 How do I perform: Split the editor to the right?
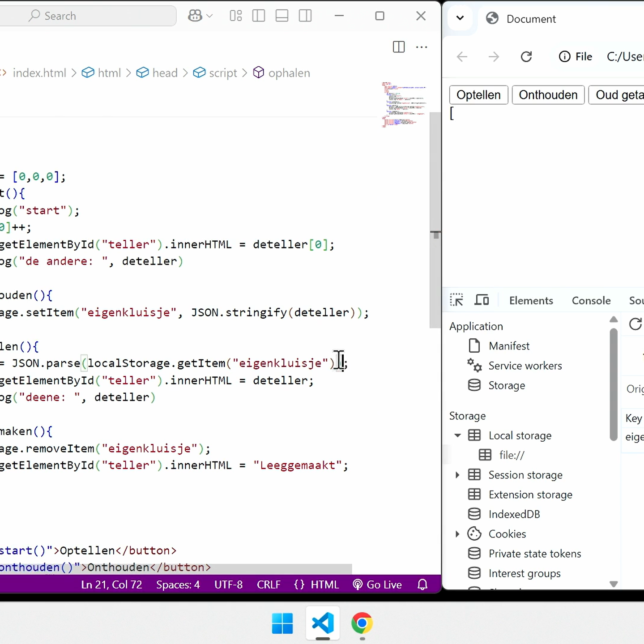pos(398,47)
